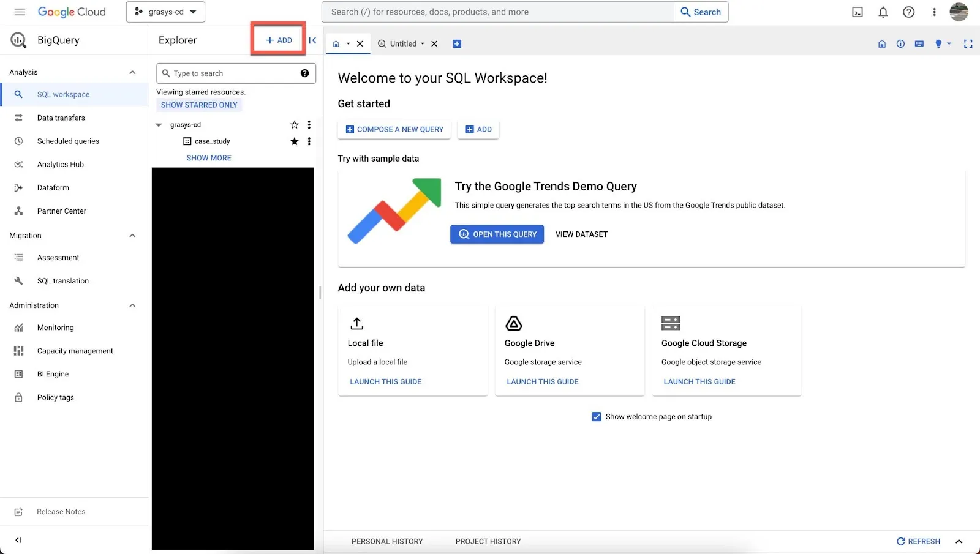Open the more actions menu for grasys-cd
This screenshot has height=554, width=980.
point(309,125)
